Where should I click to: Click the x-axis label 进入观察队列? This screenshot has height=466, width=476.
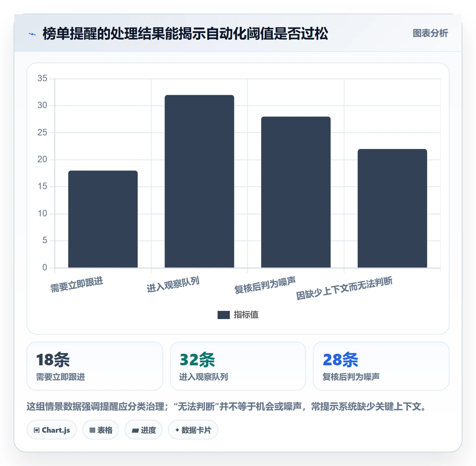click(173, 285)
